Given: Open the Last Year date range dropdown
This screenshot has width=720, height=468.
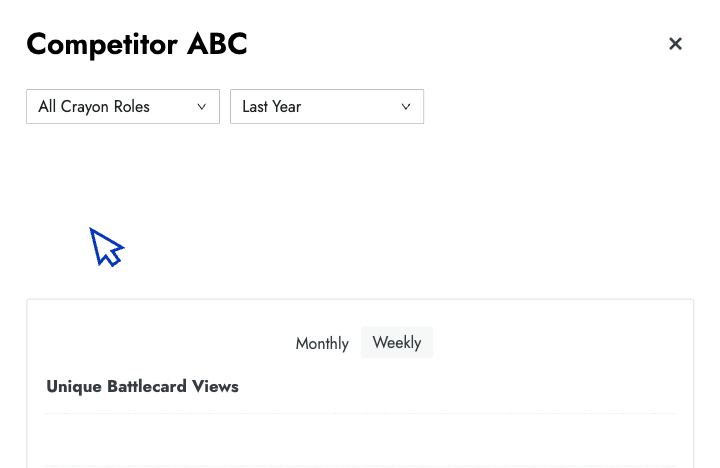Looking at the screenshot, I should click(326, 107).
